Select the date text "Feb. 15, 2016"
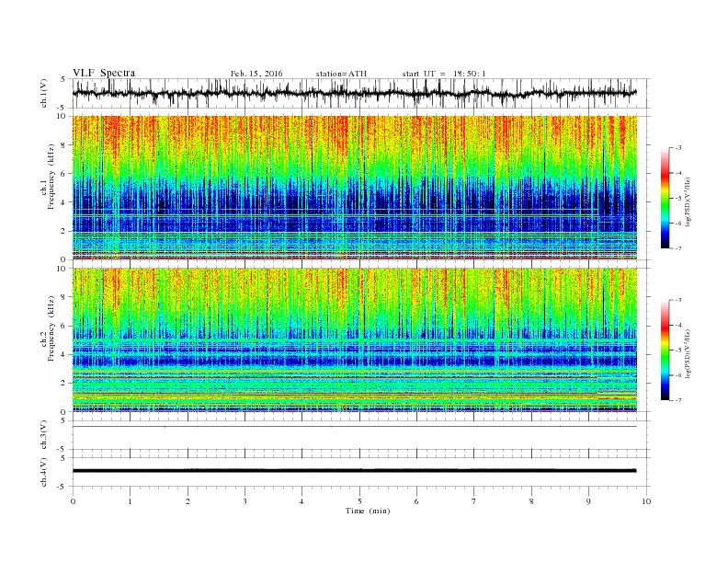The image size is (728, 563). (x=256, y=74)
